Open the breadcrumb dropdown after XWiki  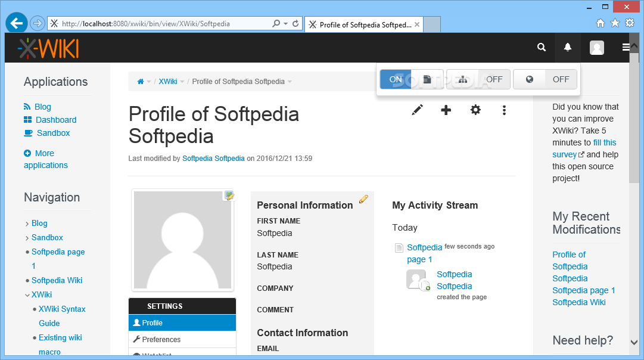coord(182,81)
